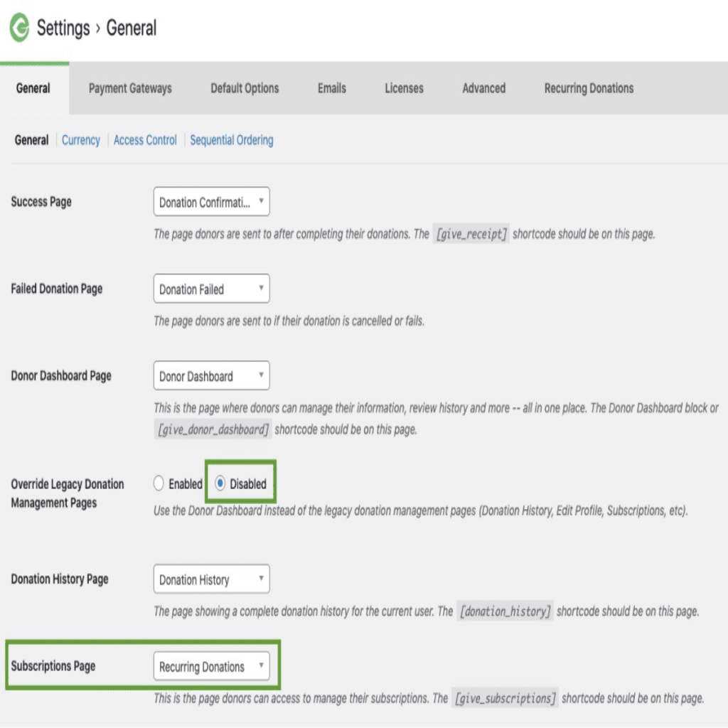Viewport: 728px width, 728px height.
Task: Click the [give_receipt] shortcode text
Action: coord(471,233)
